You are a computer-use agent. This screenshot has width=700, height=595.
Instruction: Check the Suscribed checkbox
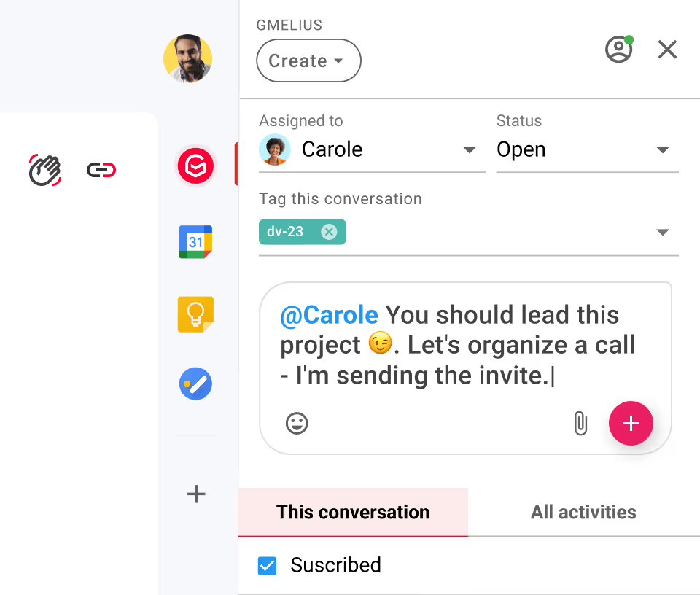(x=267, y=565)
